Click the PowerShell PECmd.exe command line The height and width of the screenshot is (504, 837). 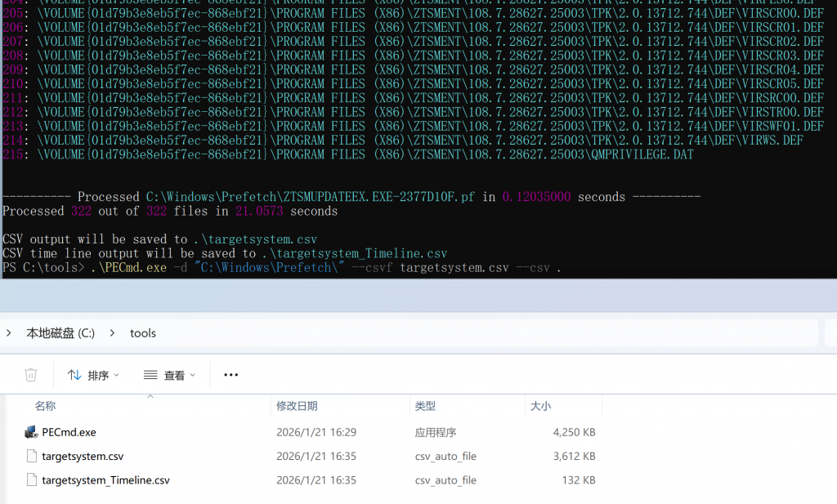tap(327, 268)
